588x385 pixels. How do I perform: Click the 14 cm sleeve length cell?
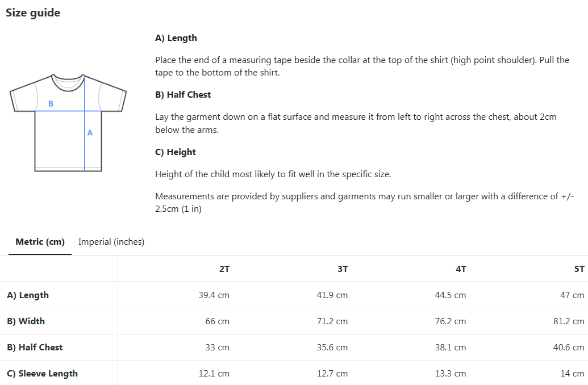tap(572, 374)
